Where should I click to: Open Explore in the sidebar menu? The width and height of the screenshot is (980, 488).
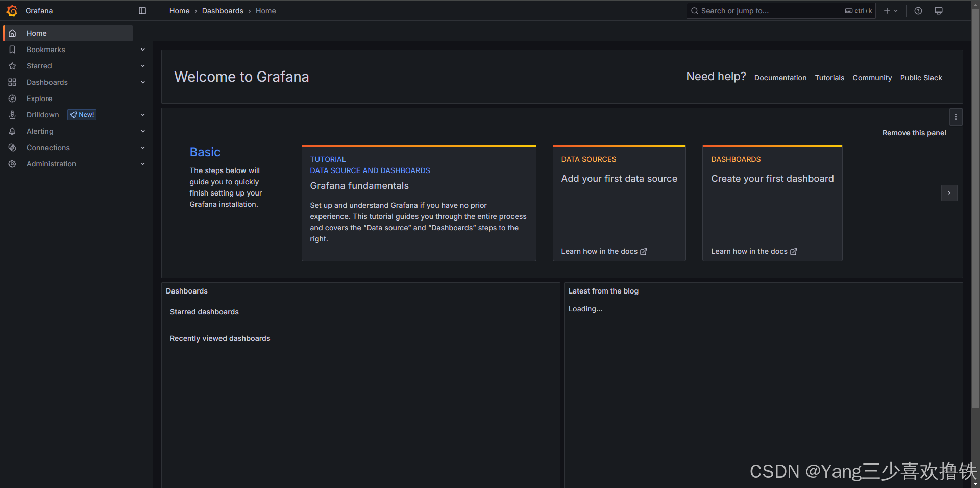[39, 99]
